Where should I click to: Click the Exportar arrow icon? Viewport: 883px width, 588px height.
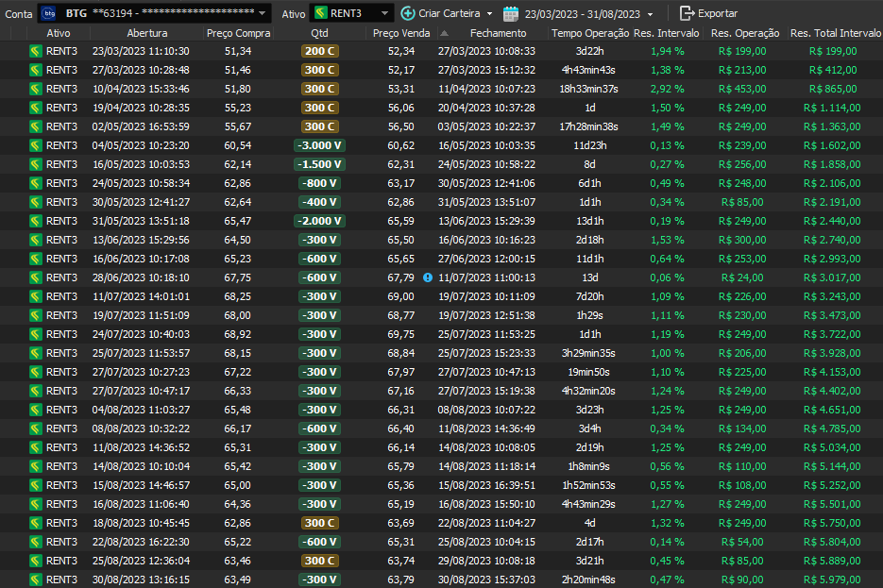pos(687,13)
